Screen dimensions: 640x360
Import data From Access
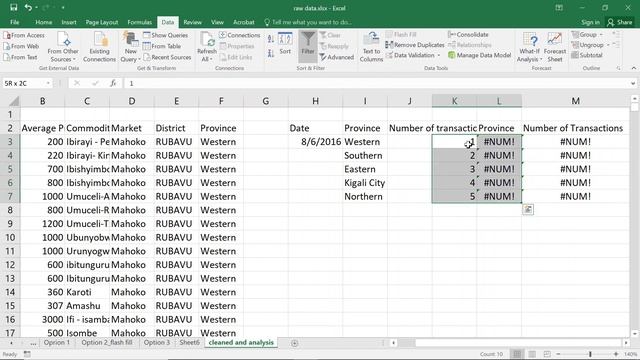tap(24, 36)
